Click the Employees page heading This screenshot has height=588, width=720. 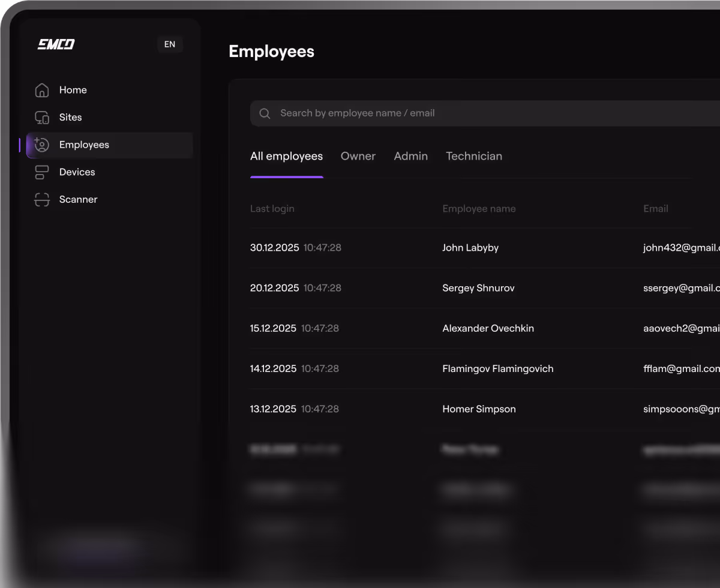click(271, 52)
